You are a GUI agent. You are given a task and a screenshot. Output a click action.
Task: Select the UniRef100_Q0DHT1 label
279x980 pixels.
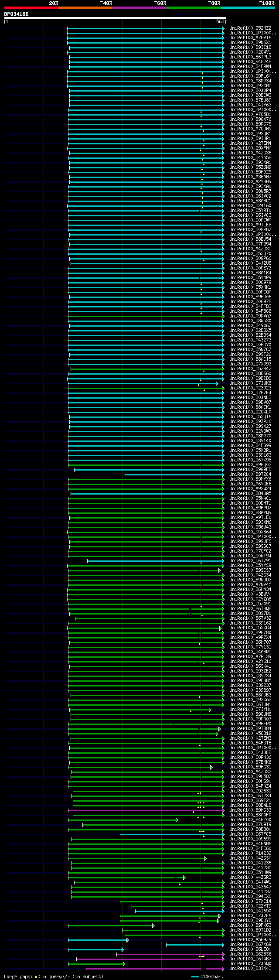[x=250, y=503]
